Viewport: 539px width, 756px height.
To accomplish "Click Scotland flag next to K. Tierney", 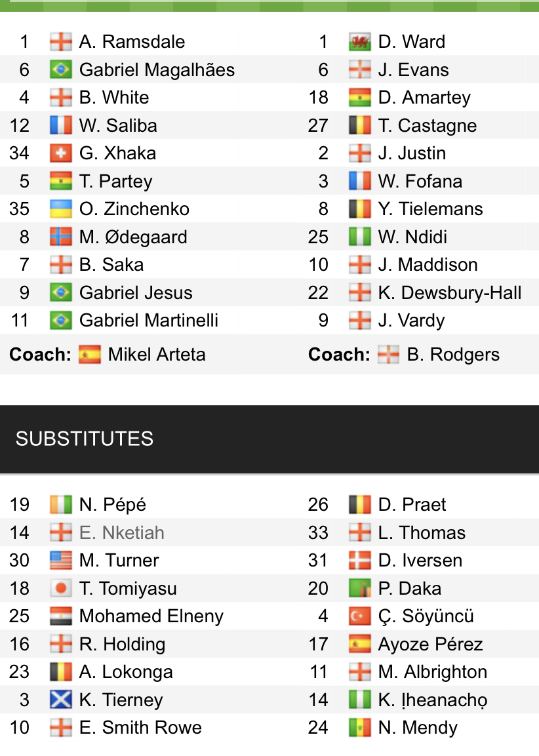I will [60, 700].
